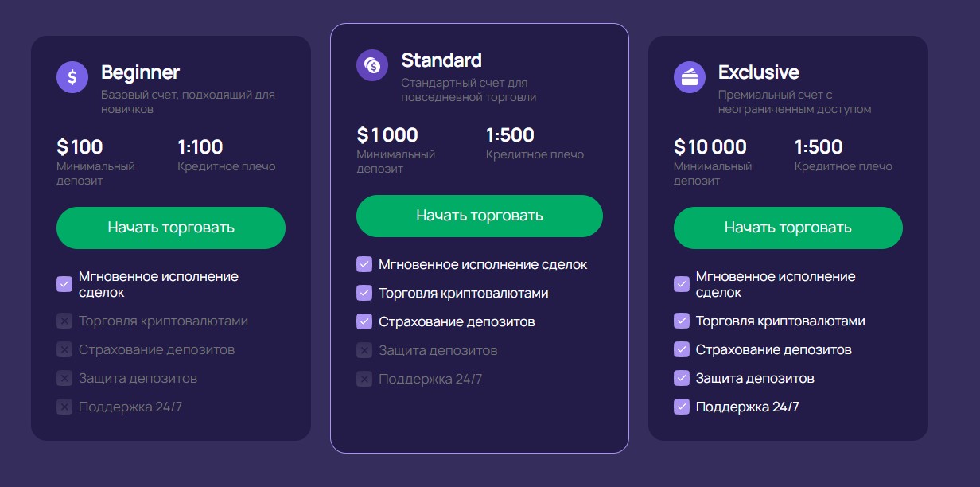980x487 pixels.
Task: Click the Beginner 'Начать торговать' button
Action: (x=171, y=228)
